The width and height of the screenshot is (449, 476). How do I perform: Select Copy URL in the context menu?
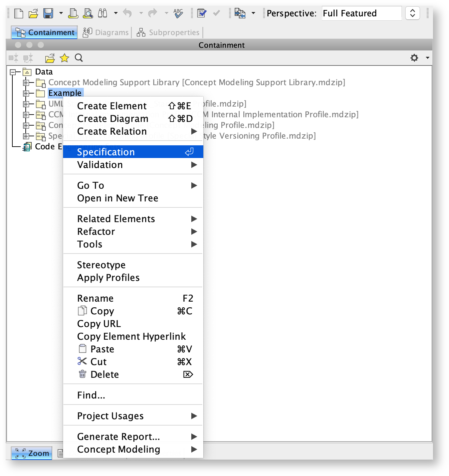[133, 324]
